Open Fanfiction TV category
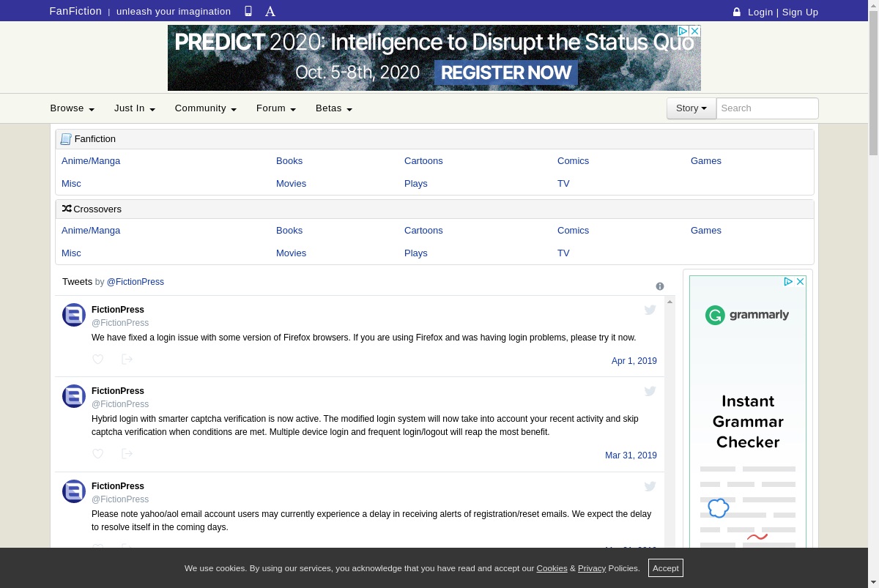 coord(563,184)
